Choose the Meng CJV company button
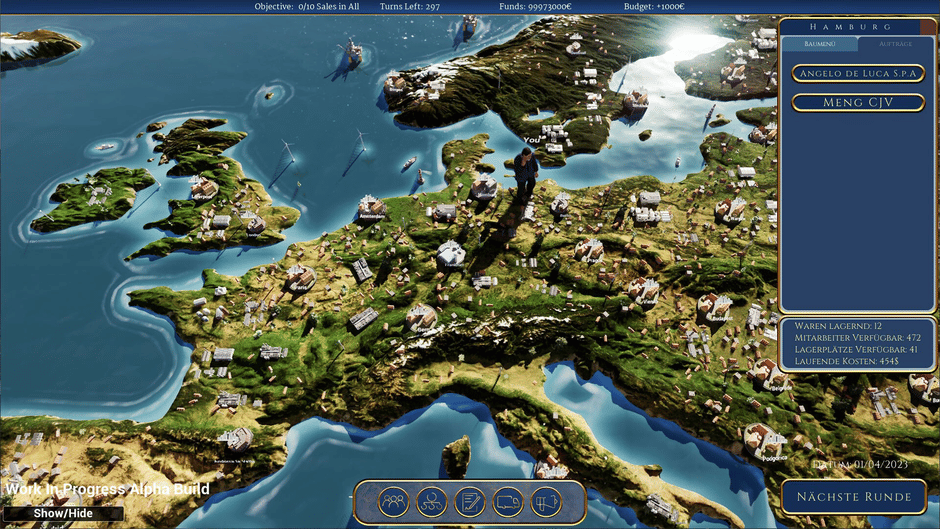This screenshot has width=940, height=529. tap(858, 103)
